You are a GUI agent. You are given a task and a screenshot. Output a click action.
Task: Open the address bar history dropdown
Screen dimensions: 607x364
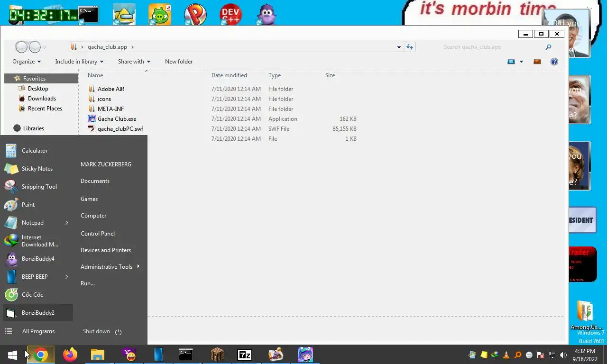[399, 47]
